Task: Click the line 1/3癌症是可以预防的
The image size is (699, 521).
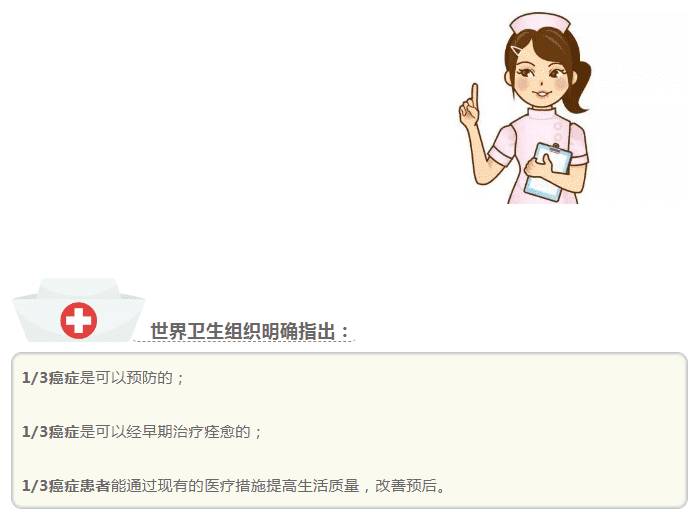Action: point(103,378)
